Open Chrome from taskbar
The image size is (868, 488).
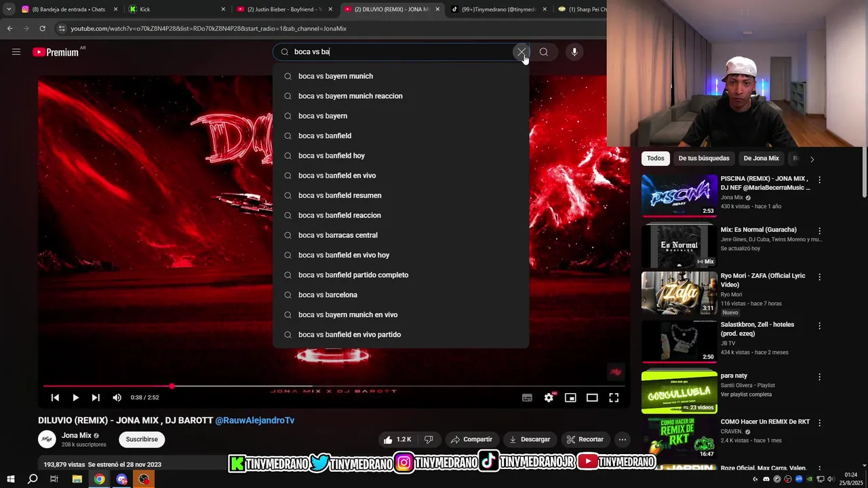[99, 479]
